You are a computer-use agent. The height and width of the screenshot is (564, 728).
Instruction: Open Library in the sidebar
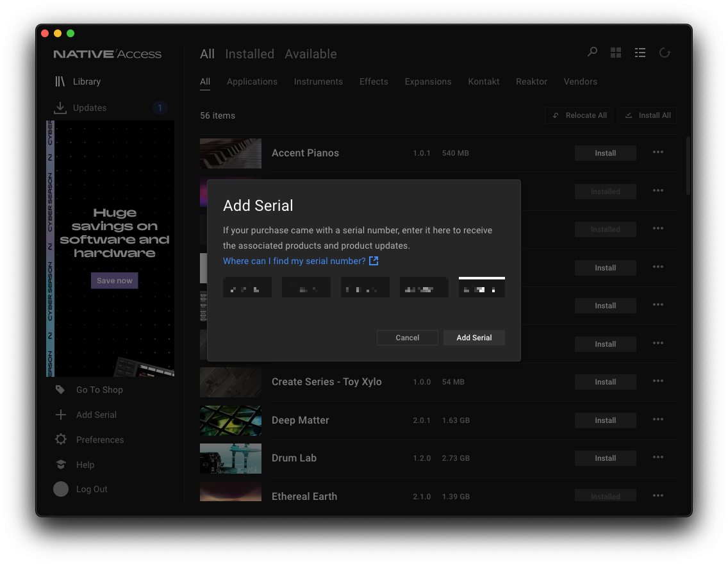87,81
